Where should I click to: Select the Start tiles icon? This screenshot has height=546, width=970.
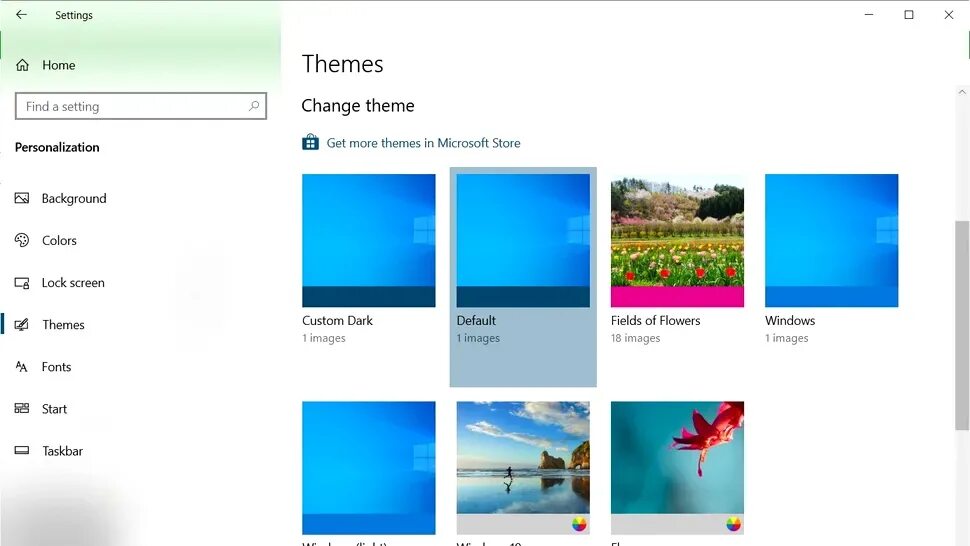[22, 408]
